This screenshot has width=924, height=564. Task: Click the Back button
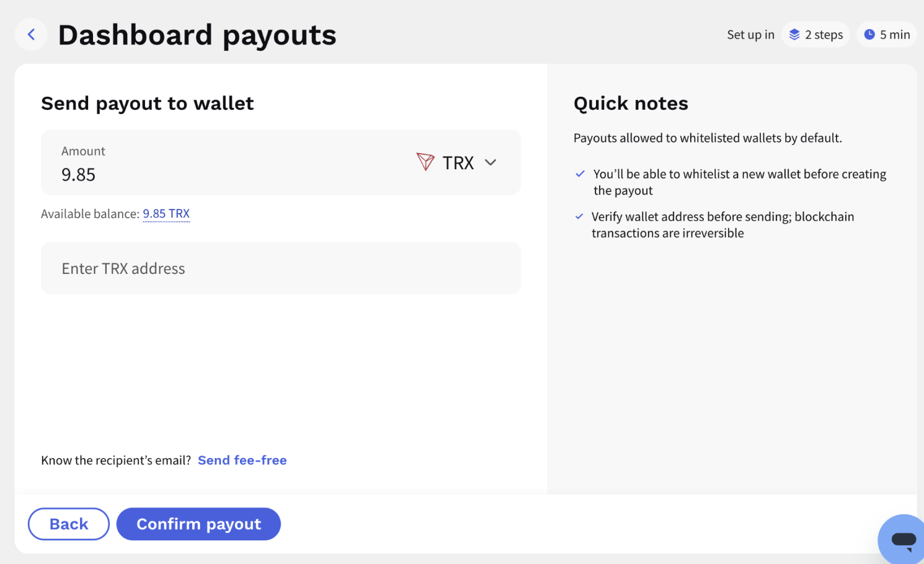point(69,524)
